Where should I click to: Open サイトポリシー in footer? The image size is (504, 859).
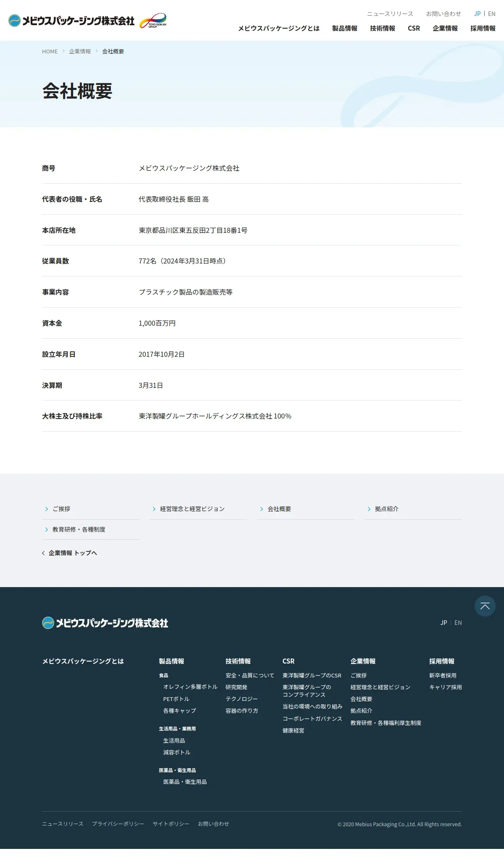point(171,824)
